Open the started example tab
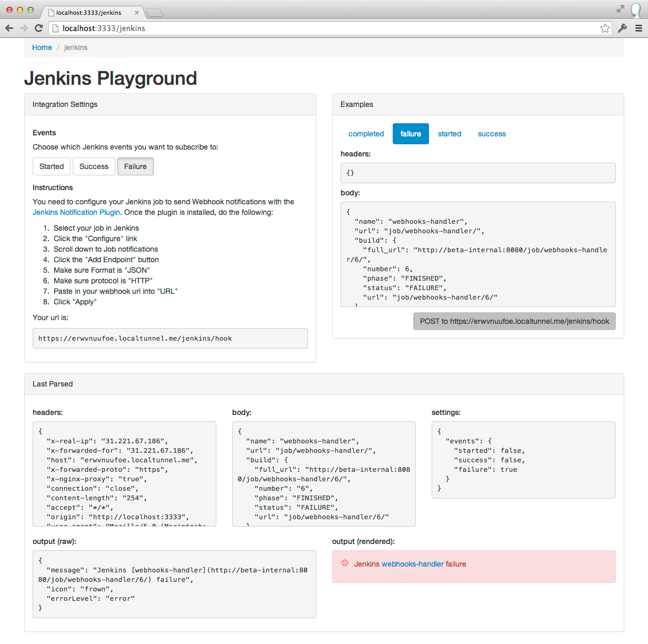Screen dimensions: 648x644 pos(450,134)
